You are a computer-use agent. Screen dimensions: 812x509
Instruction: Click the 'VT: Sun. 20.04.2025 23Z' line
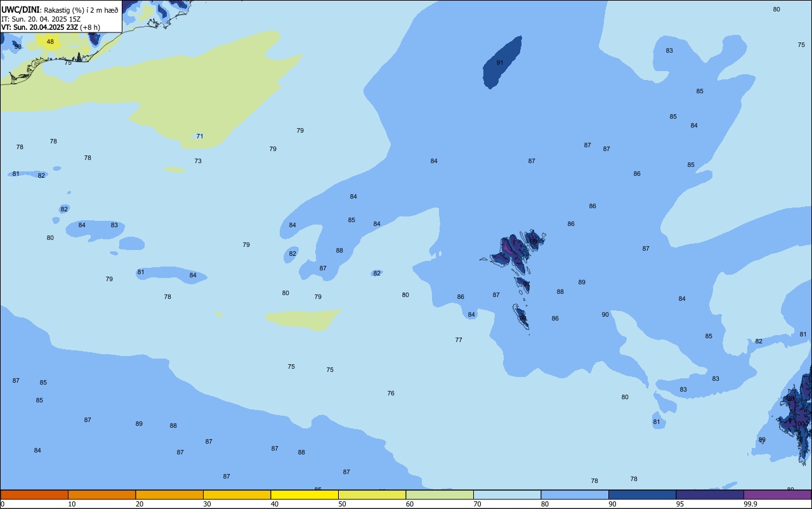[39, 27]
